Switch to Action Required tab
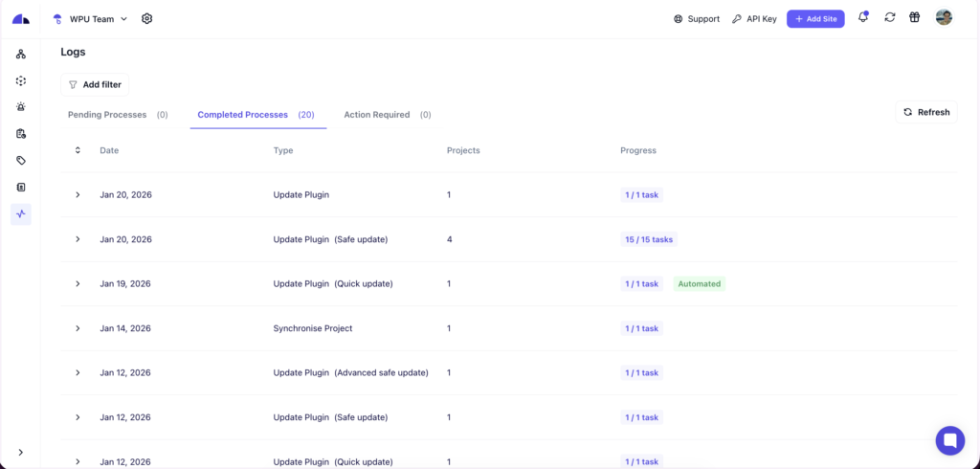This screenshot has width=980, height=469. click(388, 115)
